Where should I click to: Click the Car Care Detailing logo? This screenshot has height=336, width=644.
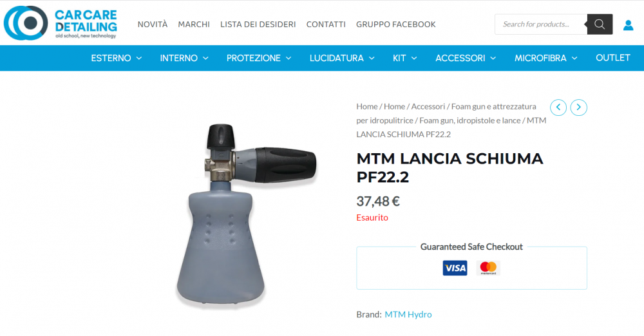[x=61, y=23]
